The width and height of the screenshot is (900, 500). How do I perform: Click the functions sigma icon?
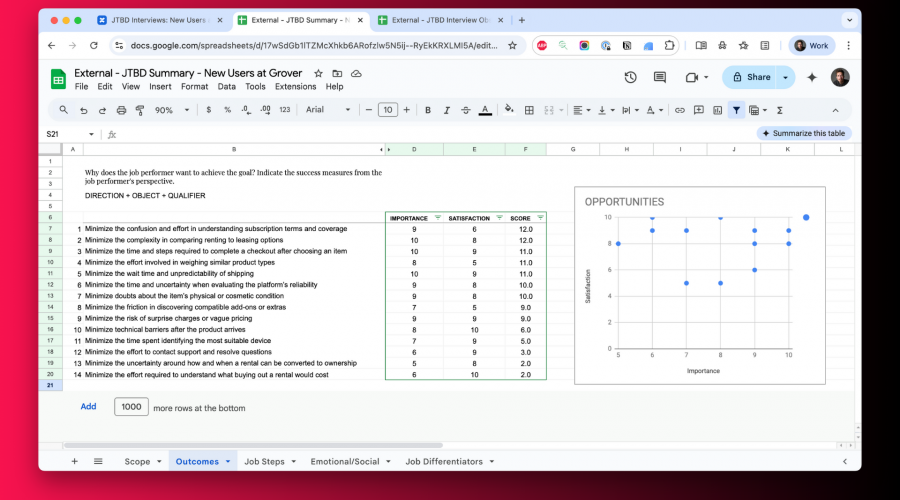pyautogui.click(x=779, y=110)
